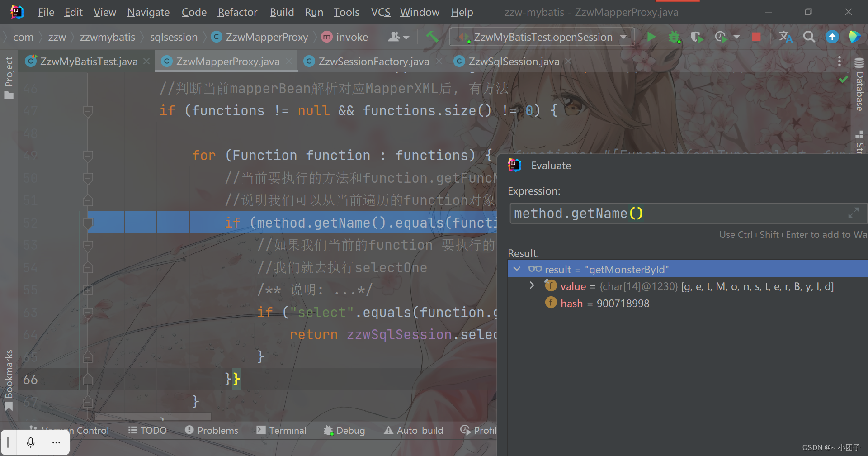Click the Profiler run icon

coord(721,37)
